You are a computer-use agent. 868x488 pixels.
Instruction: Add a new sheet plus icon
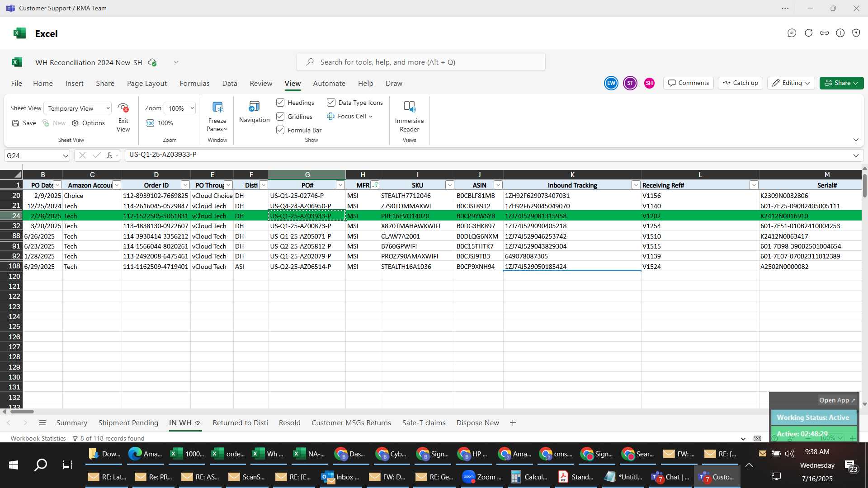(513, 423)
